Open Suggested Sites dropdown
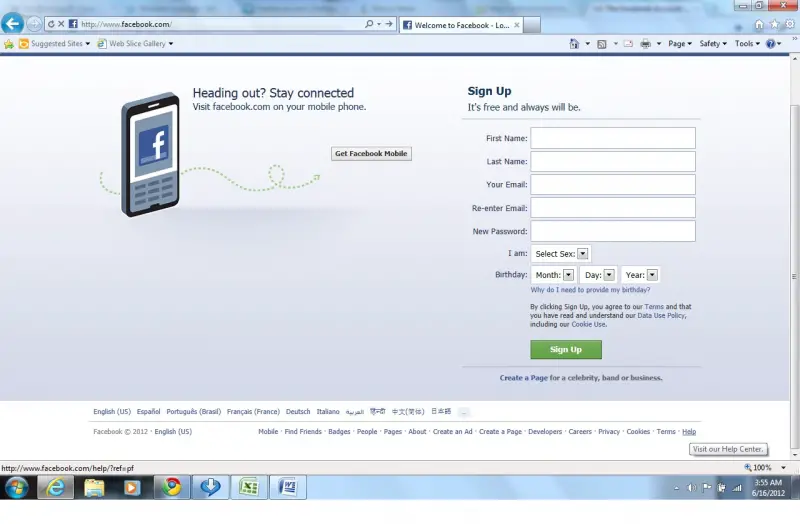The width and height of the screenshot is (800, 524). (54, 44)
